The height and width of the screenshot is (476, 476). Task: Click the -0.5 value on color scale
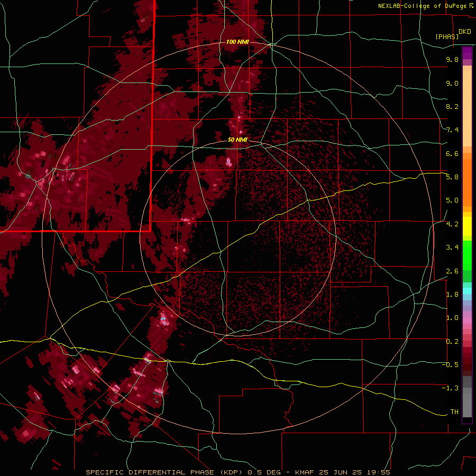[x=450, y=365]
